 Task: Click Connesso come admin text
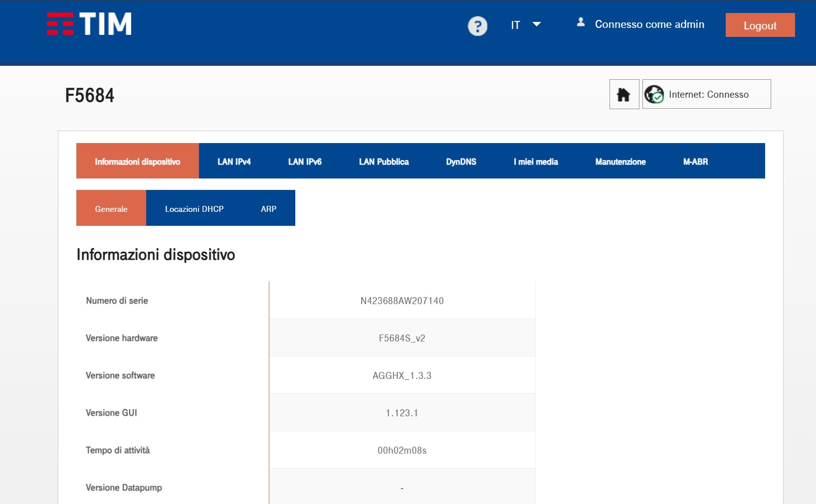[x=649, y=24]
